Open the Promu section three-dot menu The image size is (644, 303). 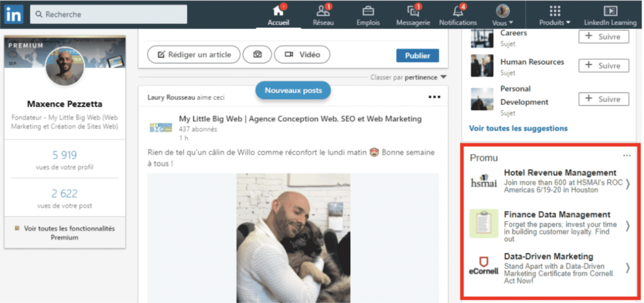pos(626,156)
